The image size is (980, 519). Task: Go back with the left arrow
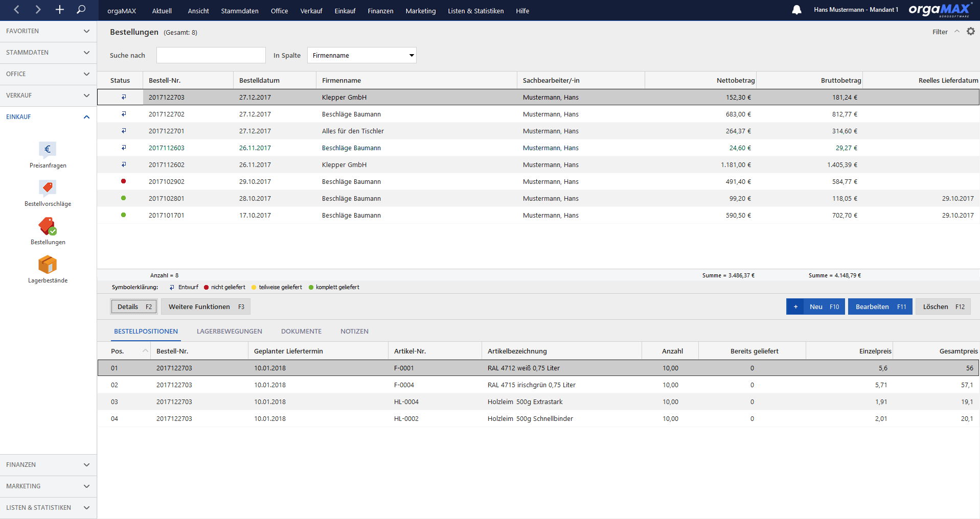tap(16, 10)
